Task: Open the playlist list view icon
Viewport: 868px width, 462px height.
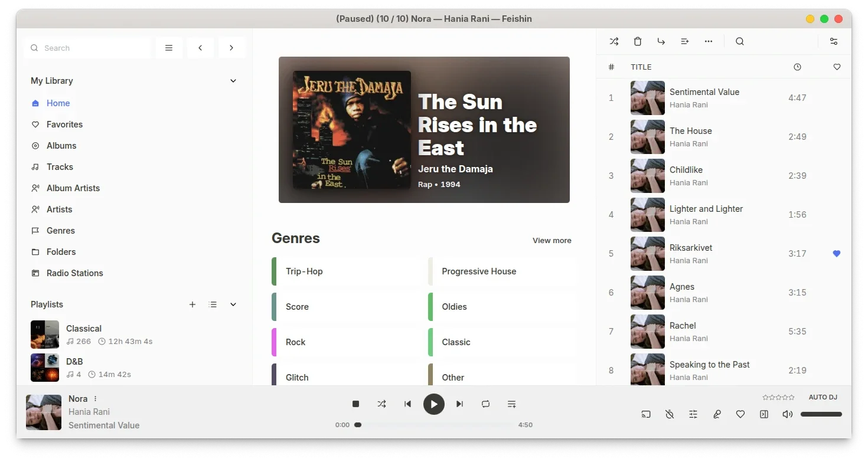Action: 213,304
